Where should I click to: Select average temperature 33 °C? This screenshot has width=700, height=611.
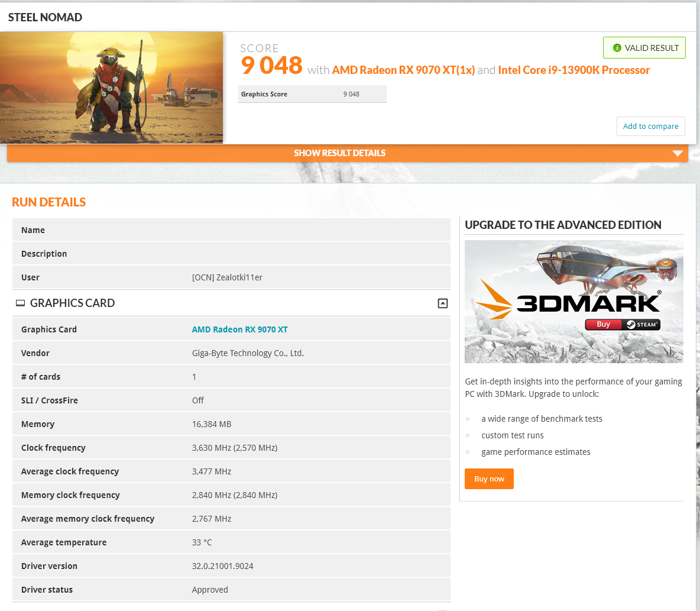coord(202,542)
